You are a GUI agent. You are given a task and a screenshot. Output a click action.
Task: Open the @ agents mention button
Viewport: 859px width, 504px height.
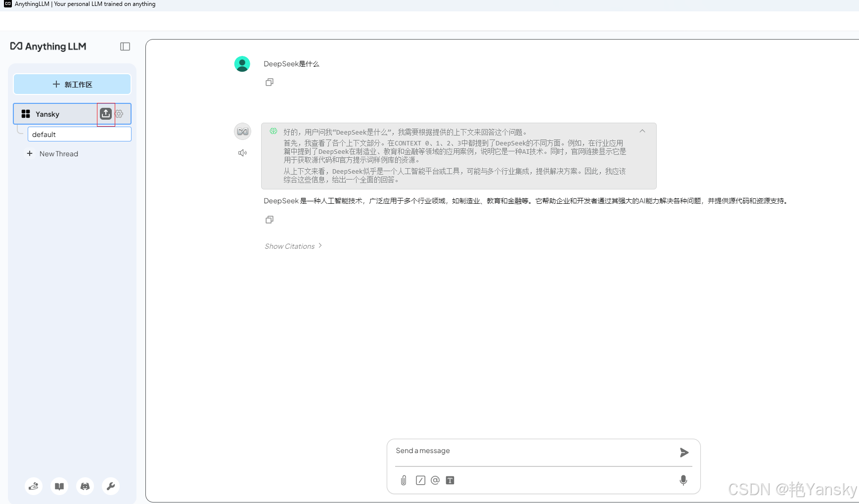pos(435,480)
